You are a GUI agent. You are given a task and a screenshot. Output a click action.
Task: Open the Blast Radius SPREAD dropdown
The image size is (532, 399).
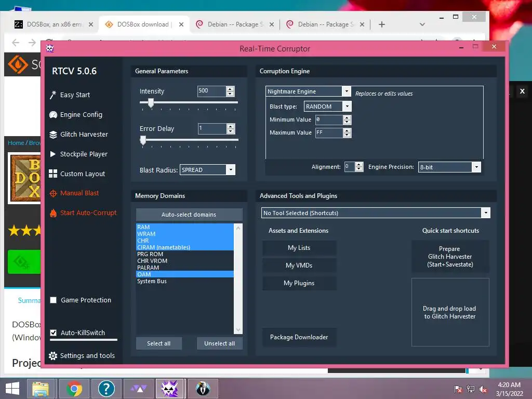pyautogui.click(x=230, y=170)
